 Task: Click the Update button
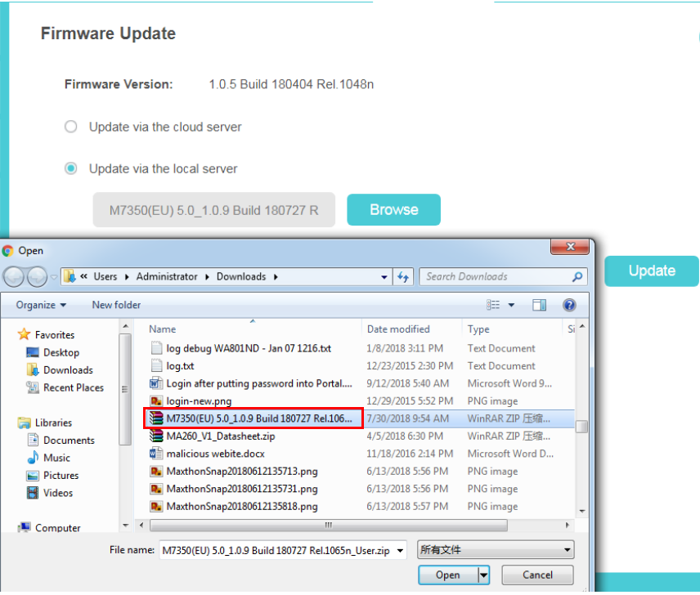(651, 271)
